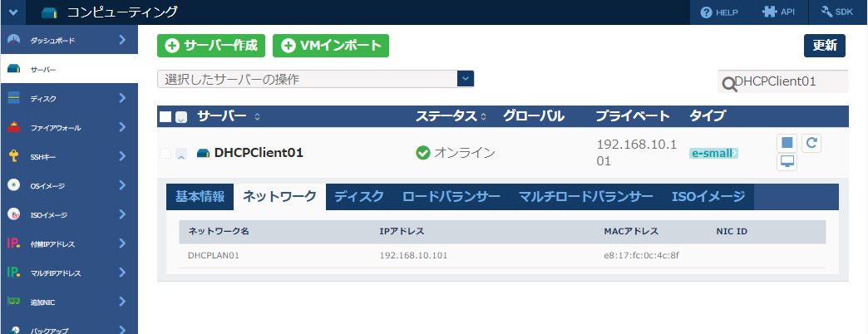Click the ファイアウォール sidebar icon
Image resolution: width=868 pixels, height=334 pixels.
[14, 127]
